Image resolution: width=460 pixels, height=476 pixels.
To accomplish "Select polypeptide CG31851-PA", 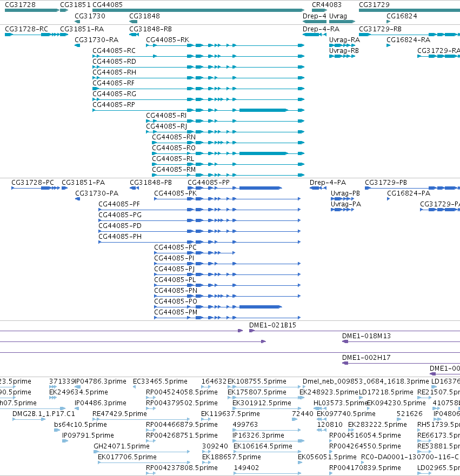I will pyautogui.click(x=65, y=188).
